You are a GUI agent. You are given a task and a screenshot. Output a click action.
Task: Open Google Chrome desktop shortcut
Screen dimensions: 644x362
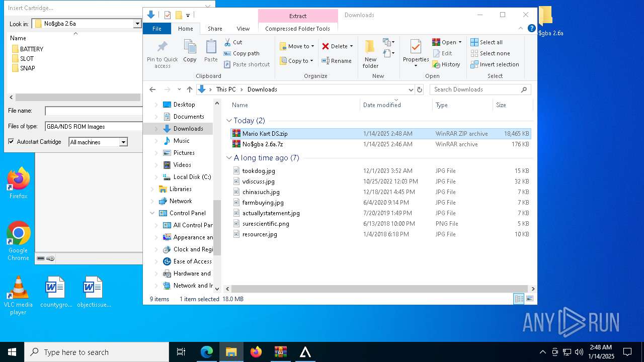pos(19,241)
